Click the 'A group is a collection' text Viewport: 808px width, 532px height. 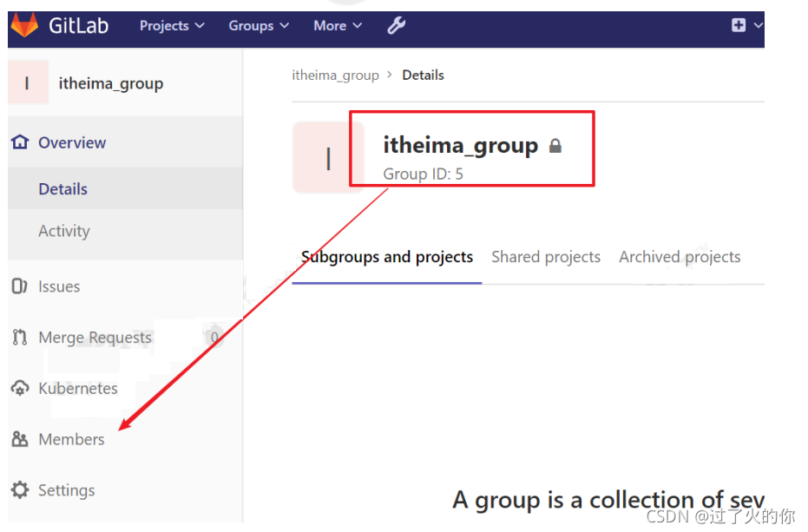[x=608, y=500]
